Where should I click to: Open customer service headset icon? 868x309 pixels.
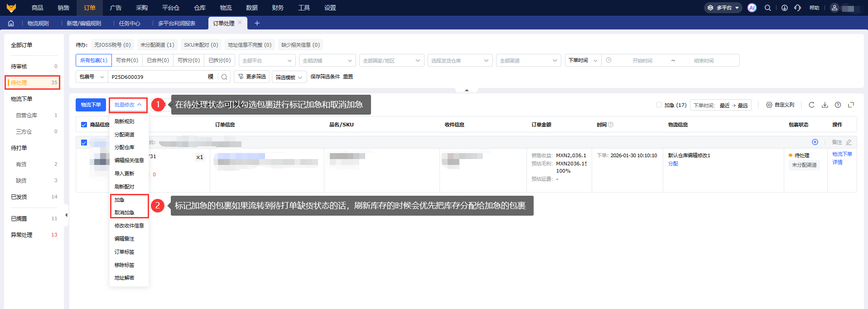click(x=798, y=8)
